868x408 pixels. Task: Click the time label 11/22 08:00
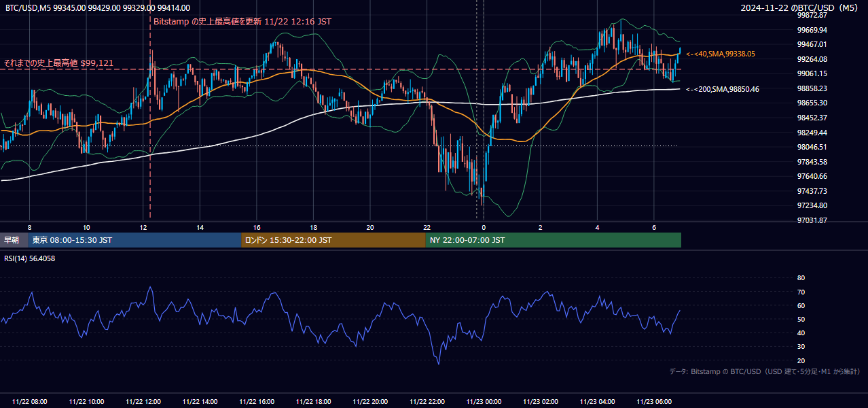[x=30, y=402]
